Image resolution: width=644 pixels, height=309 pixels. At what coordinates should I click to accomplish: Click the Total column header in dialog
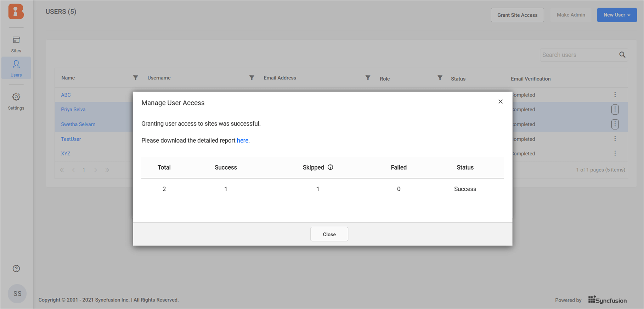pos(164,167)
